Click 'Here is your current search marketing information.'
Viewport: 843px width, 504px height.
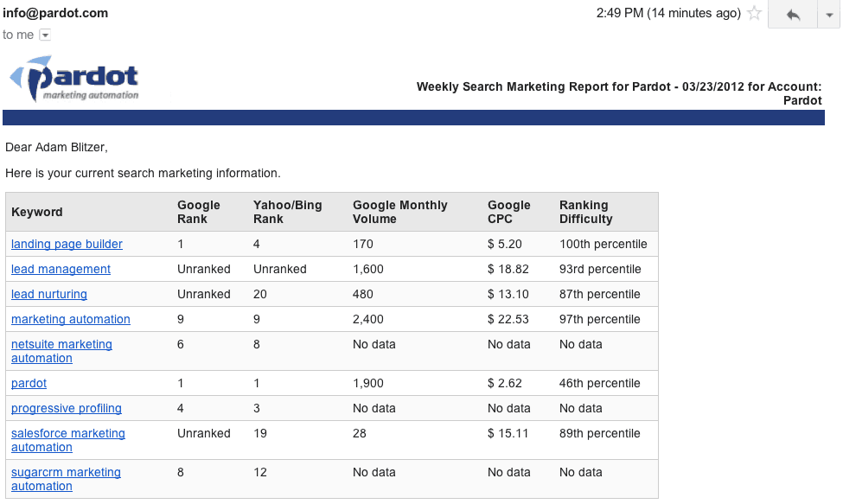click(x=143, y=173)
